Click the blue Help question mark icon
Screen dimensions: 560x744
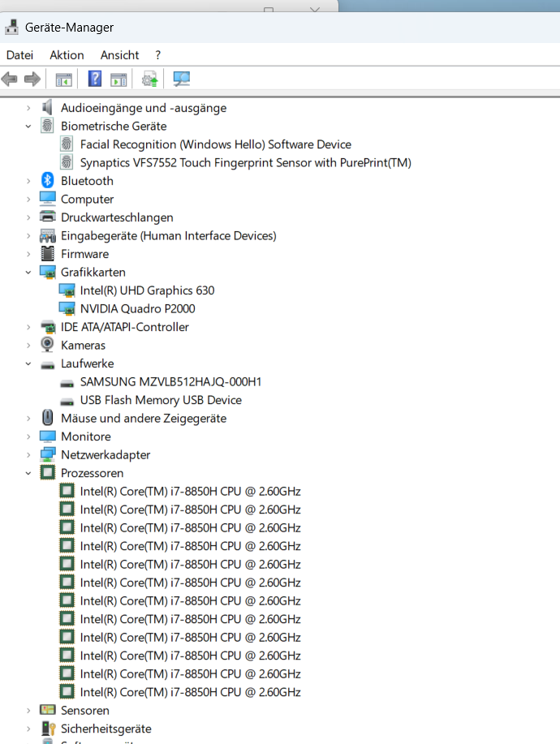(x=95, y=79)
